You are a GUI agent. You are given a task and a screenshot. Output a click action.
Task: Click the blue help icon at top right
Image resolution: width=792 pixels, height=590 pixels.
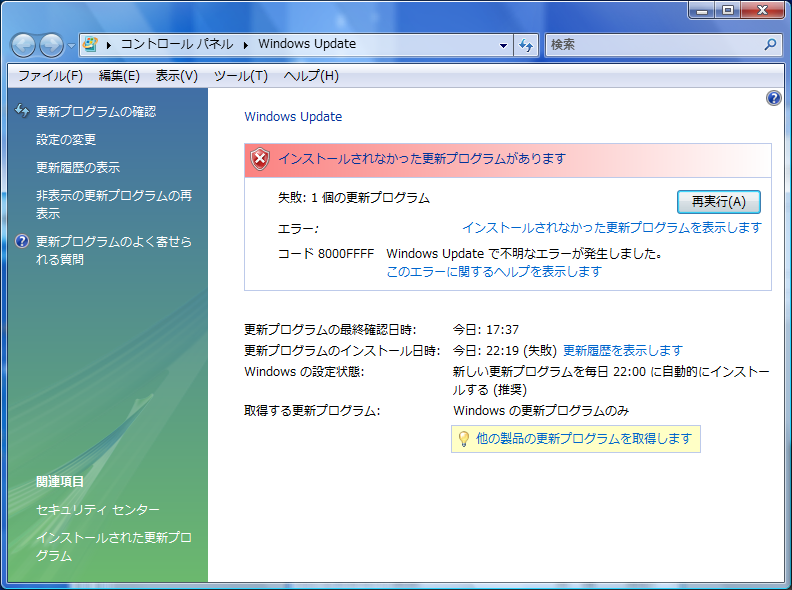(773, 98)
